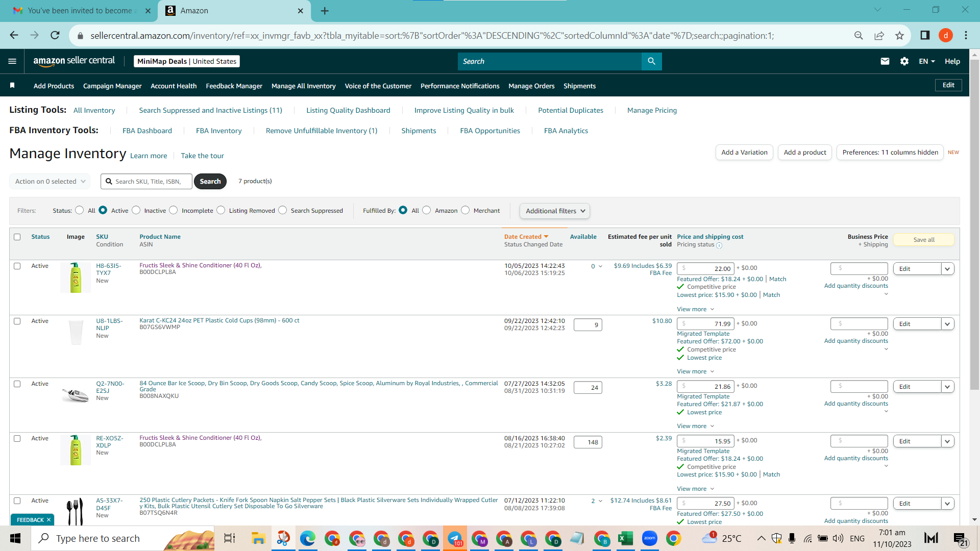Click the Karat Cold Cups product thumbnail
Viewport: 980px width, 551px height.
click(x=76, y=332)
